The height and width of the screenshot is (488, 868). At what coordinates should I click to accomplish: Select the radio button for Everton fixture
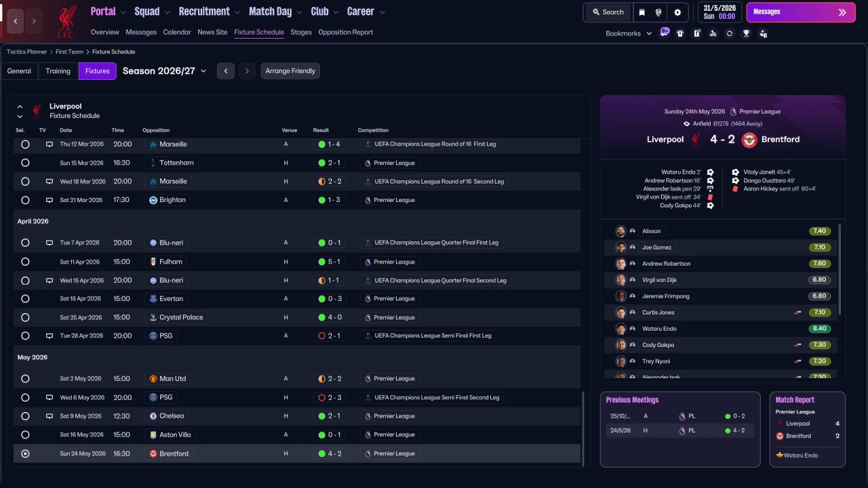25,299
